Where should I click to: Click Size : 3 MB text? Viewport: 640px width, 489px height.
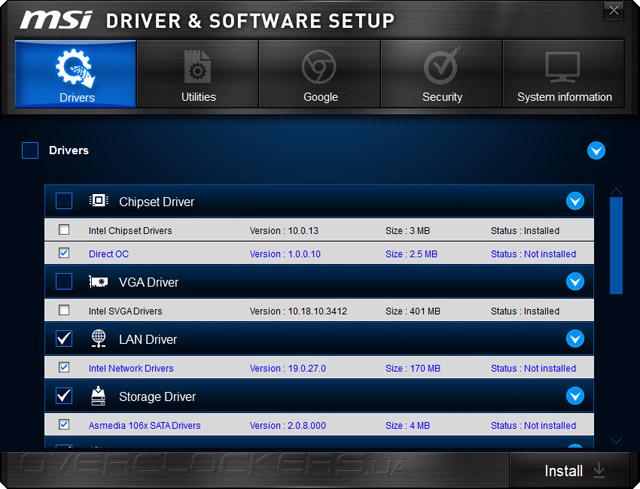point(408,231)
